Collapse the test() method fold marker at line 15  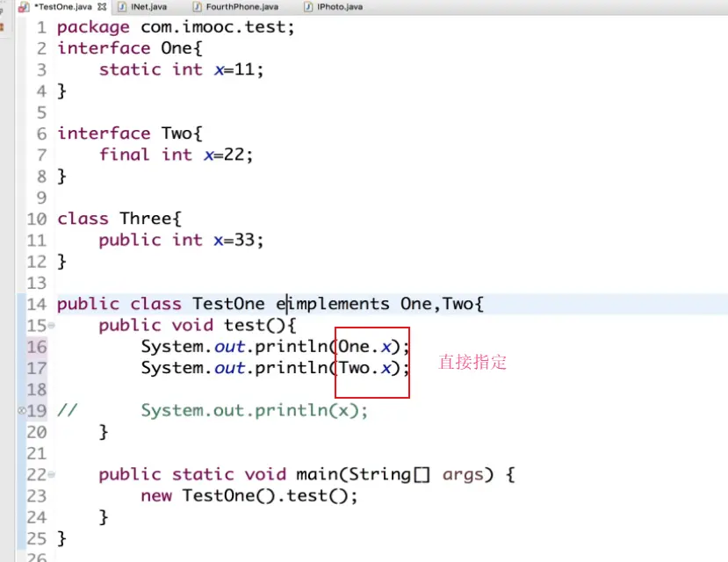pyautogui.click(x=52, y=325)
